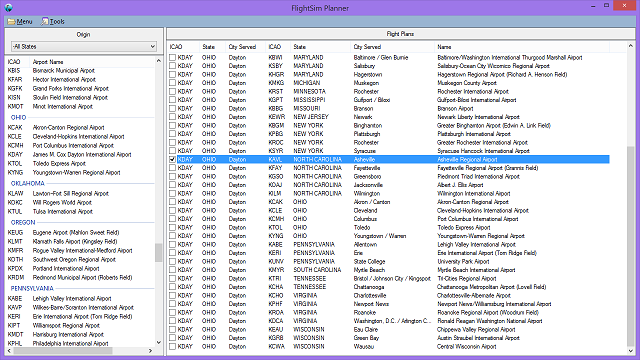Screen dimensions: 640x360
Task: Select KTUL Tulsa International Airport
Action: click(x=80, y=211)
